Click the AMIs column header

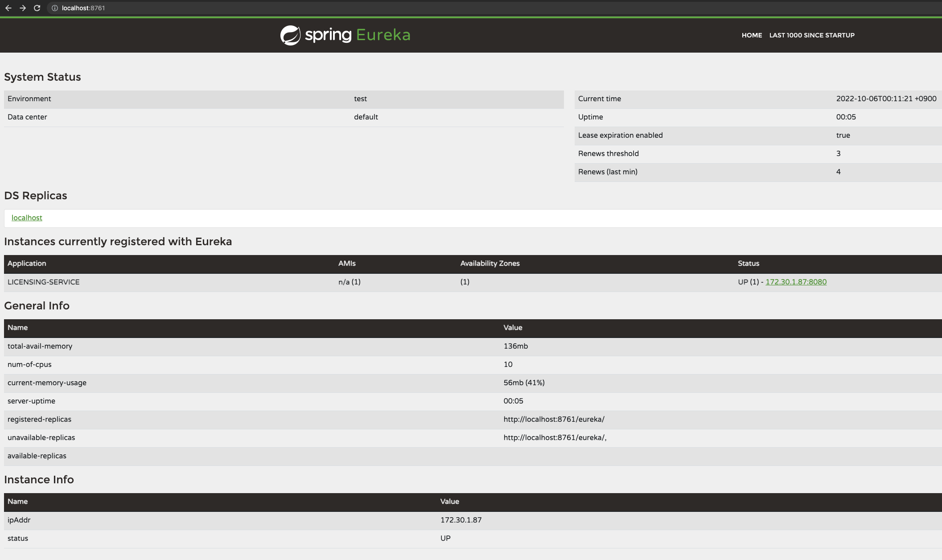[347, 264]
